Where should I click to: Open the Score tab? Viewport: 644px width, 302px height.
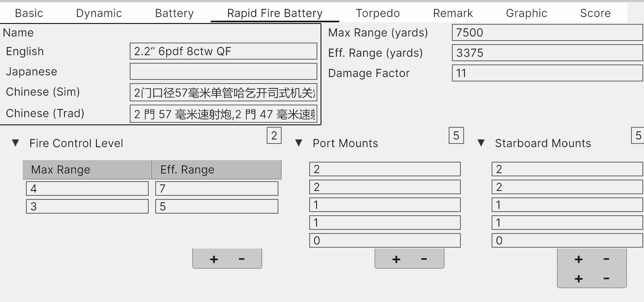(595, 13)
